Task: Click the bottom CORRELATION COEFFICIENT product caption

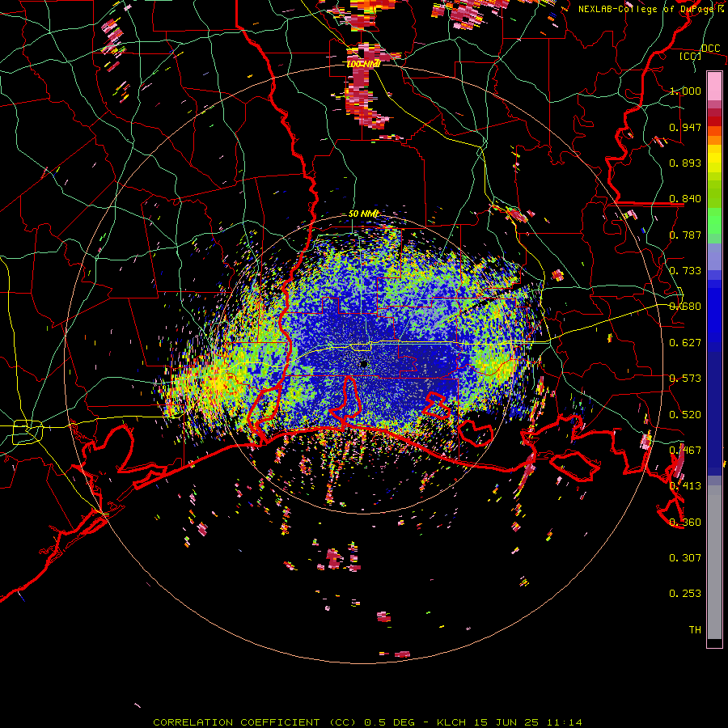Action: pyautogui.click(x=367, y=722)
